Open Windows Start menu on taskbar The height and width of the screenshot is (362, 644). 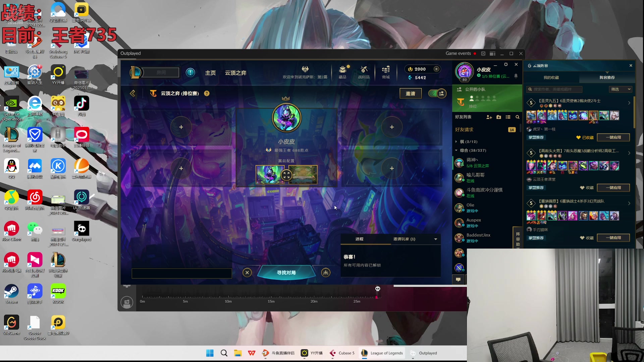tap(210, 353)
